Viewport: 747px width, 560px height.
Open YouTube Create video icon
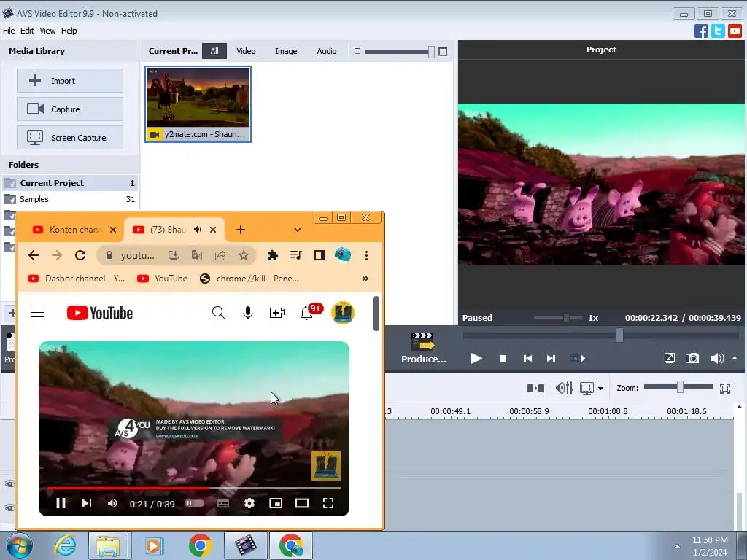pyautogui.click(x=276, y=313)
